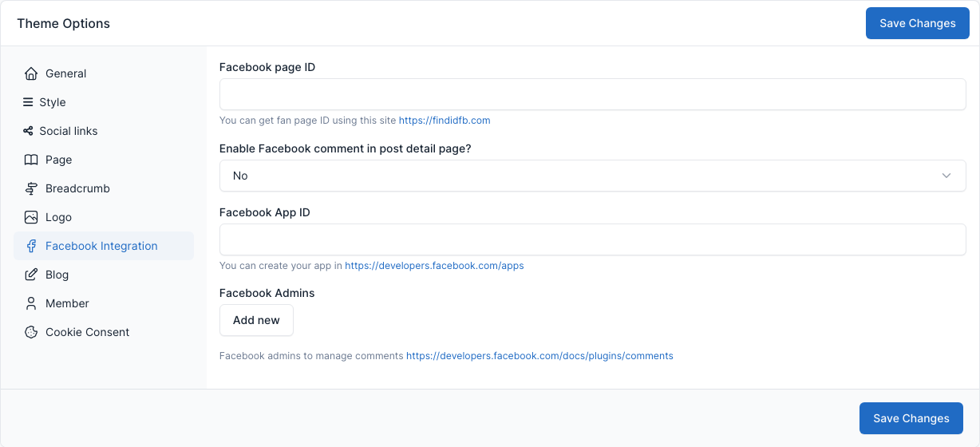The height and width of the screenshot is (447, 980).
Task: Focus the Facebook App ID input field
Action: (x=592, y=239)
